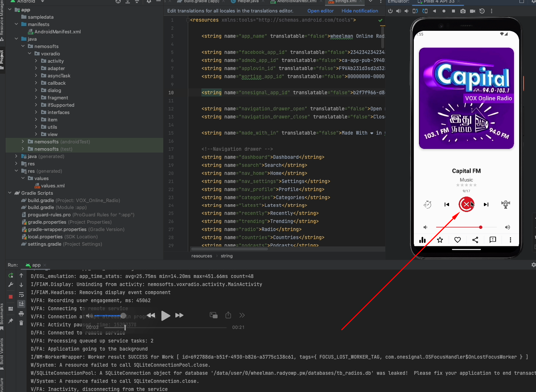Report the station with the feedback icon

point(493,240)
